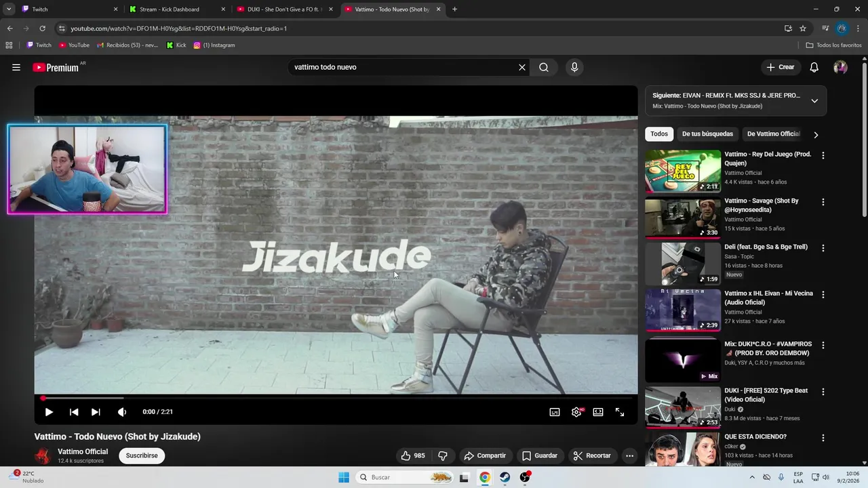Open Chrome three-dot menu
Screen dimensions: 868x488
[859, 28]
